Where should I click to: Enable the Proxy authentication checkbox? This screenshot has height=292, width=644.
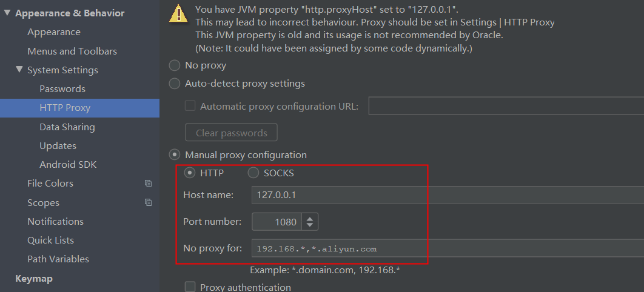[x=190, y=287]
